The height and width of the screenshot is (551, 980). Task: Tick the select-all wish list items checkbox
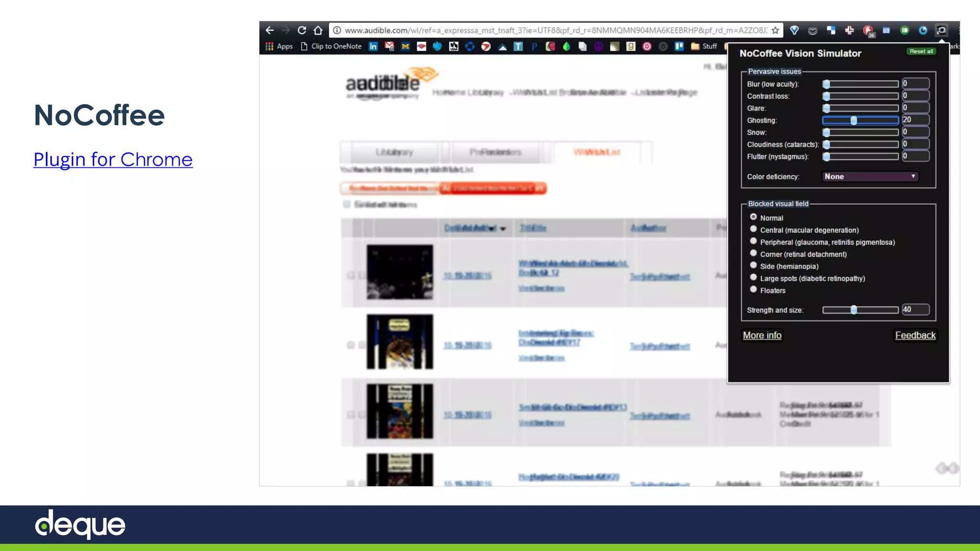click(x=346, y=204)
